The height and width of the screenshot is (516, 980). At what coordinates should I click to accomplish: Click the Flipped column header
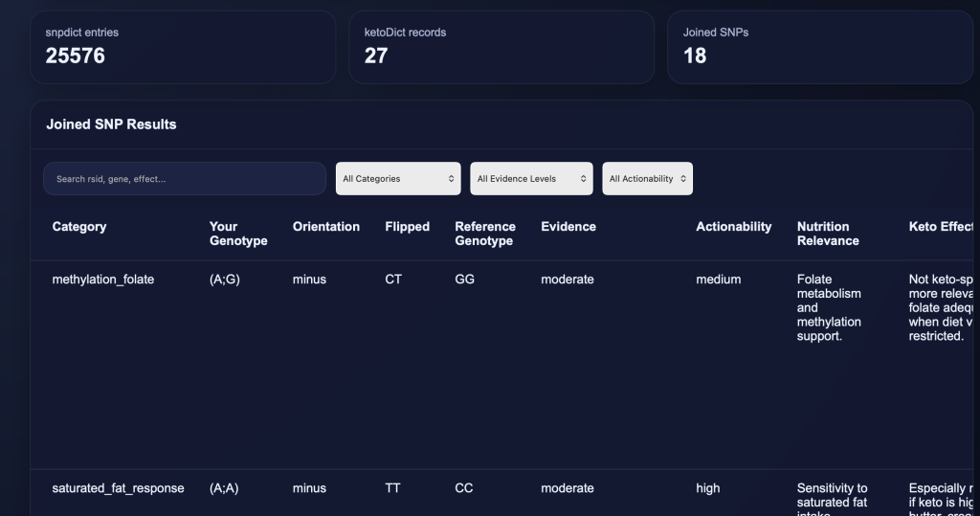click(x=407, y=227)
